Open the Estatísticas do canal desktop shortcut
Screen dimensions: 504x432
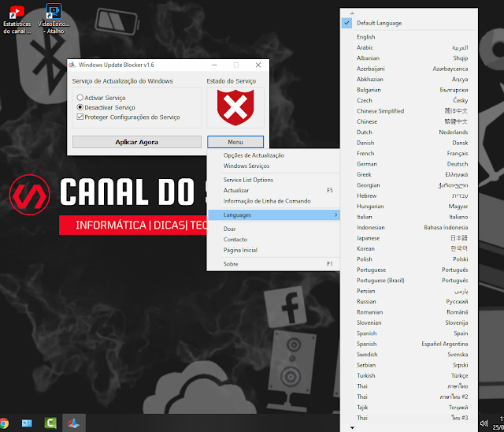17,20
